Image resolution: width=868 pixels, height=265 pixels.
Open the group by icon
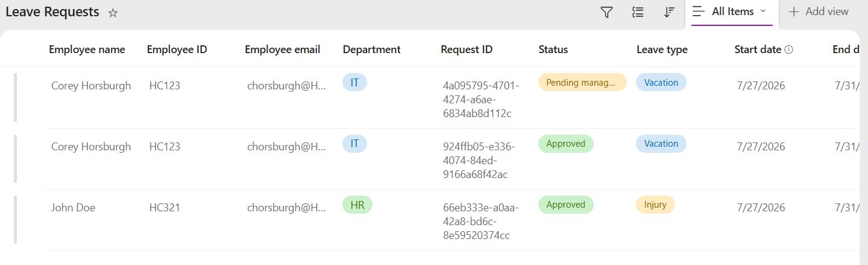tap(638, 12)
